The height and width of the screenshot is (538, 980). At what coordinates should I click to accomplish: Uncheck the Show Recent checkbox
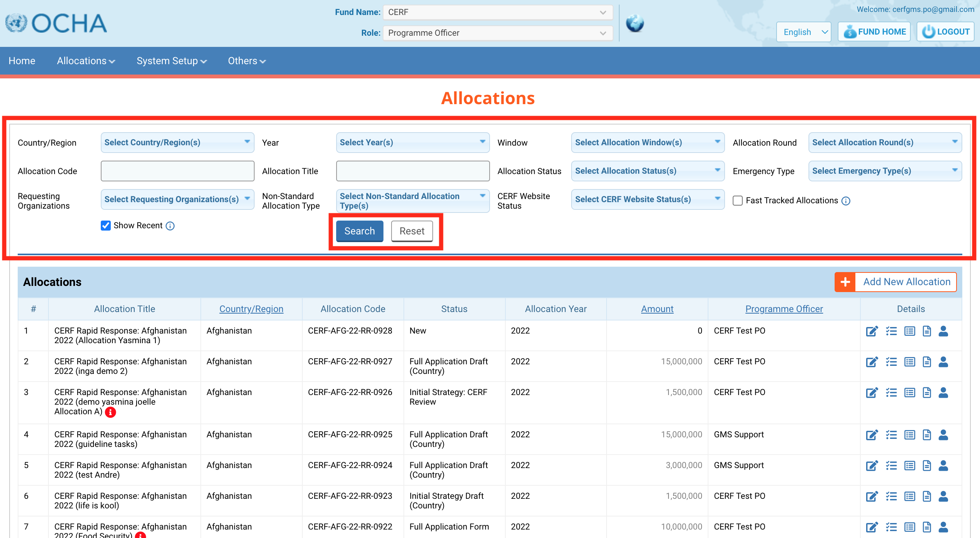106,226
